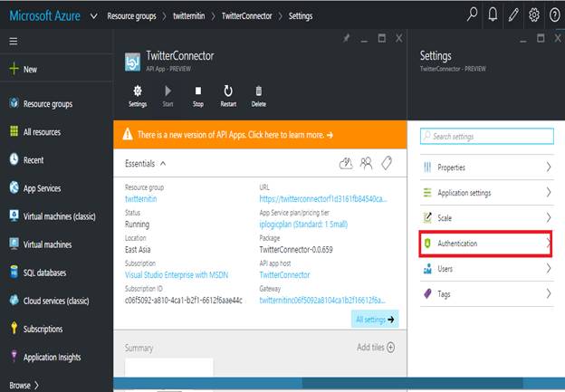Click the Stop icon in blade toolbar
This screenshot has width=565, height=392.
198,91
